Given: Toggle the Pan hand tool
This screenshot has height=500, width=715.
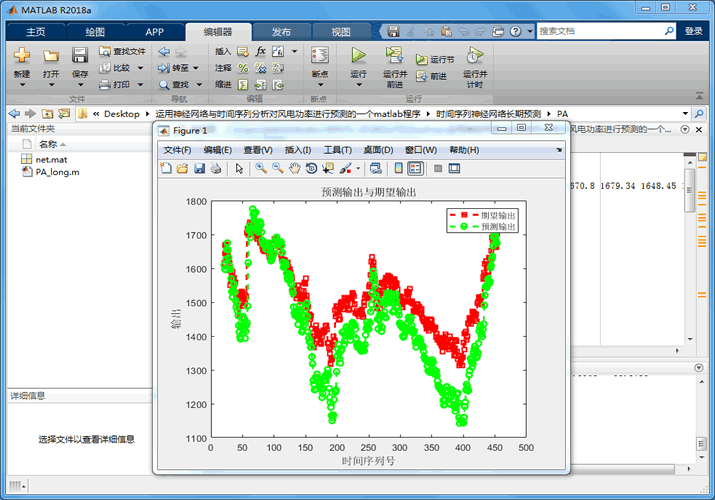Looking at the screenshot, I should point(295,169).
